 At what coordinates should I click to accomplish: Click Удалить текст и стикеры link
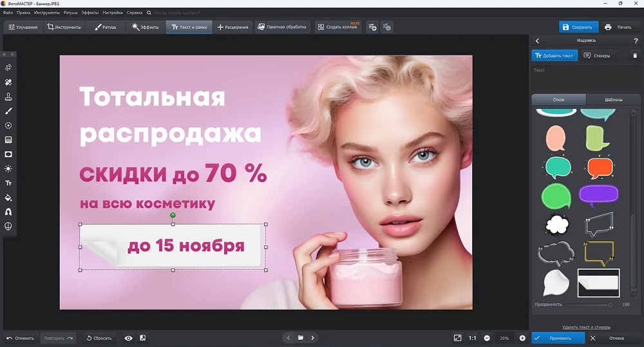click(586, 327)
